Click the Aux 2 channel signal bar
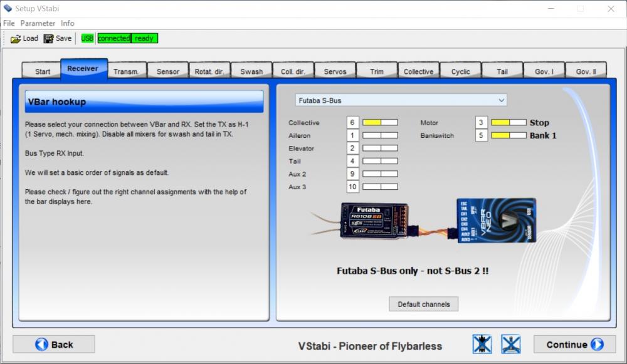 [380, 174]
